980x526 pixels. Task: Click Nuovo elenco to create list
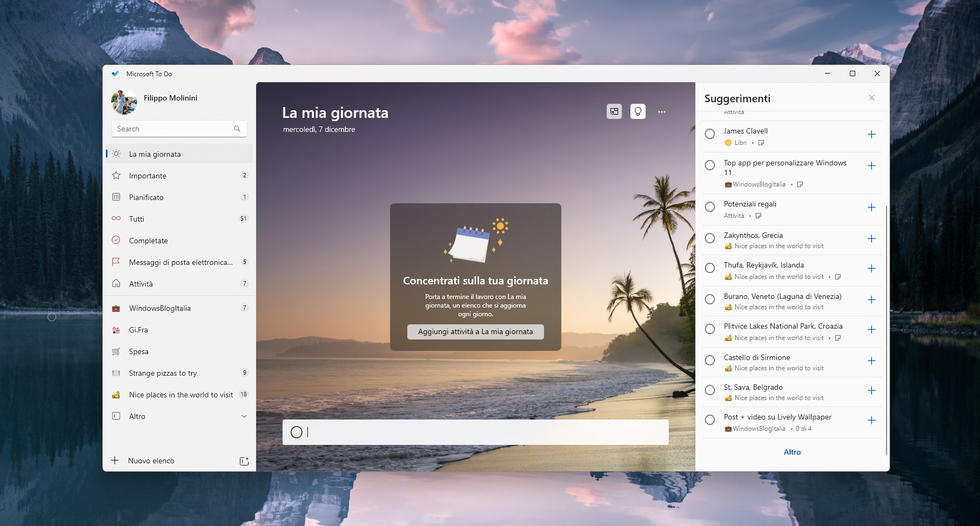[151, 461]
